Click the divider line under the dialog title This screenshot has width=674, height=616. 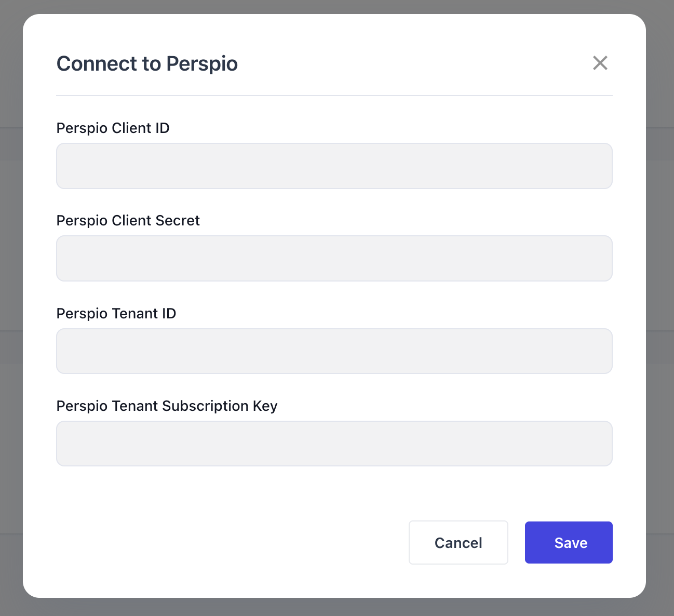coord(334,96)
